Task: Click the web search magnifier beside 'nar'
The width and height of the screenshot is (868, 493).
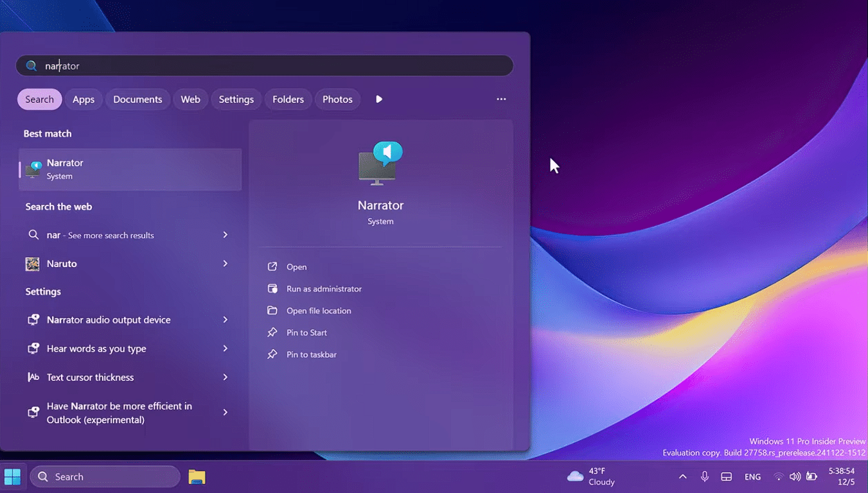Action: point(33,235)
